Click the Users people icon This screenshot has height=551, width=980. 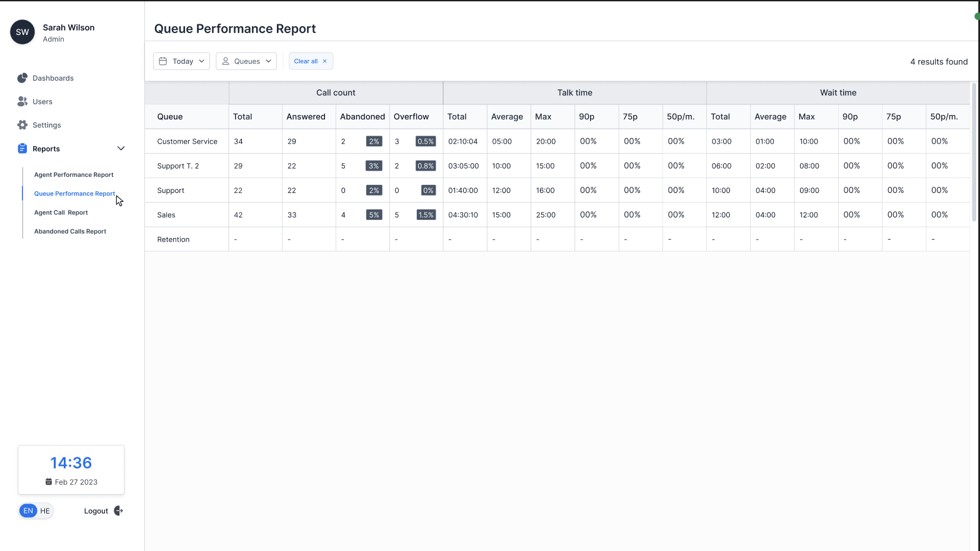22,101
